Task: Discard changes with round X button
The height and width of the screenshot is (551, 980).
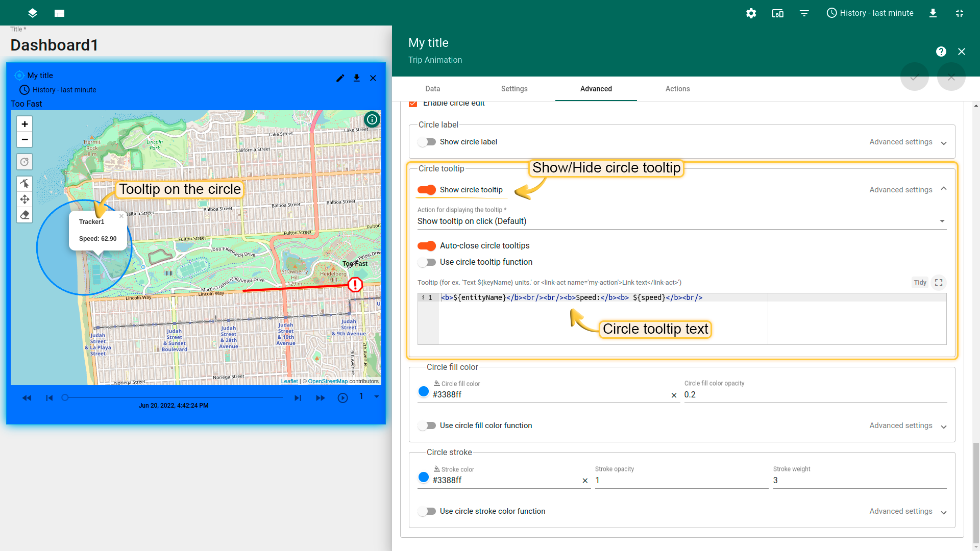Action: [x=951, y=78]
